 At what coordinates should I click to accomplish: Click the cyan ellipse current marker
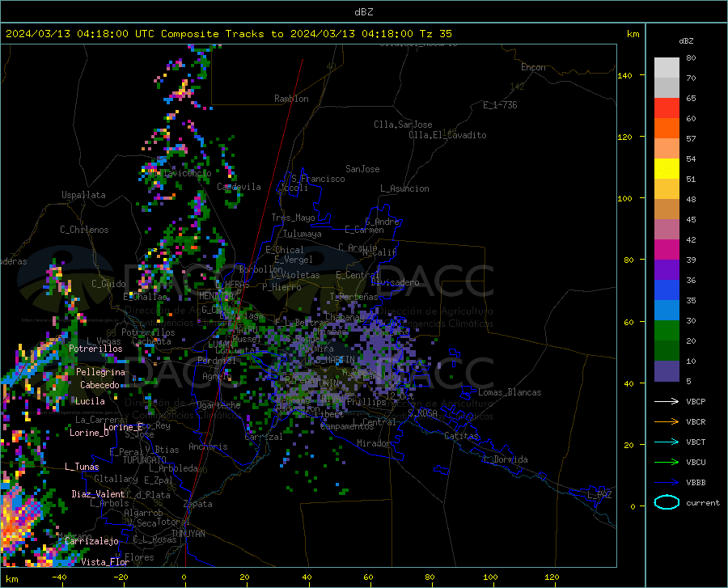(x=667, y=502)
